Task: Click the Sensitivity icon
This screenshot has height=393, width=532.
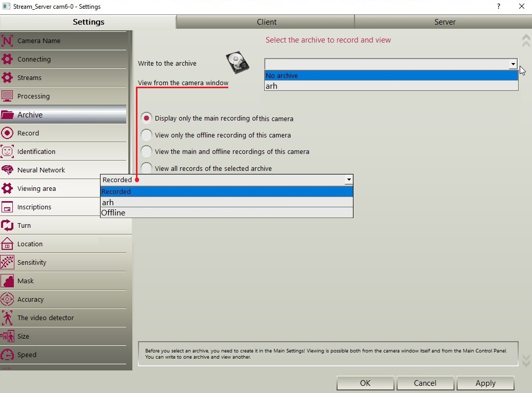Action: click(x=7, y=262)
